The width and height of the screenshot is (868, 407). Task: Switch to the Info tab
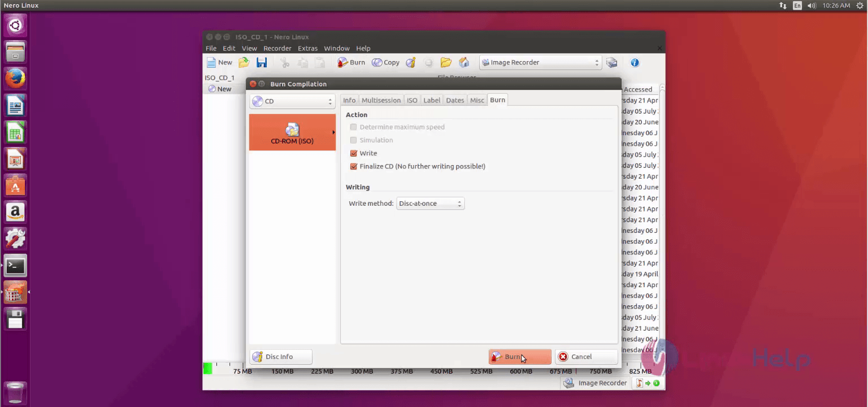coord(349,100)
